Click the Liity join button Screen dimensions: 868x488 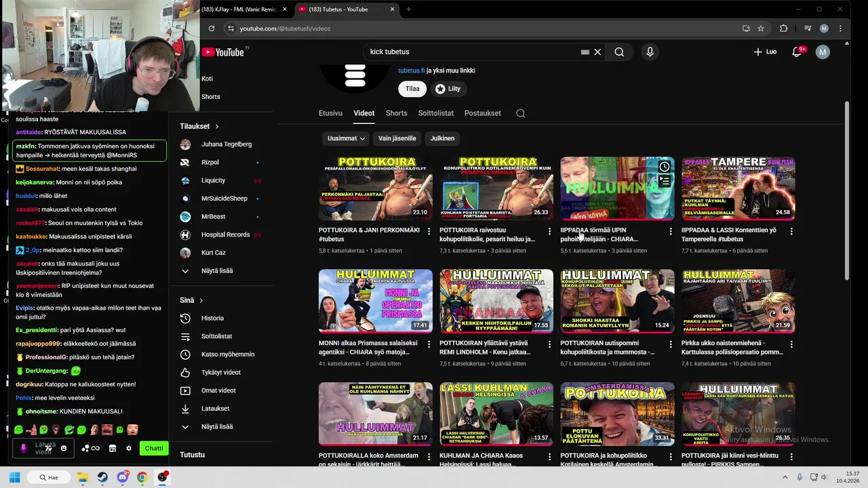(x=448, y=89)
